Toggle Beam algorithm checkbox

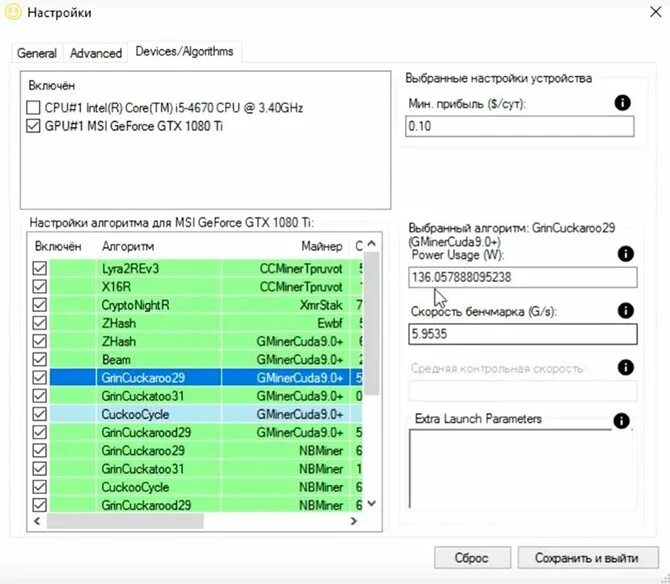(x=40, y=359)
